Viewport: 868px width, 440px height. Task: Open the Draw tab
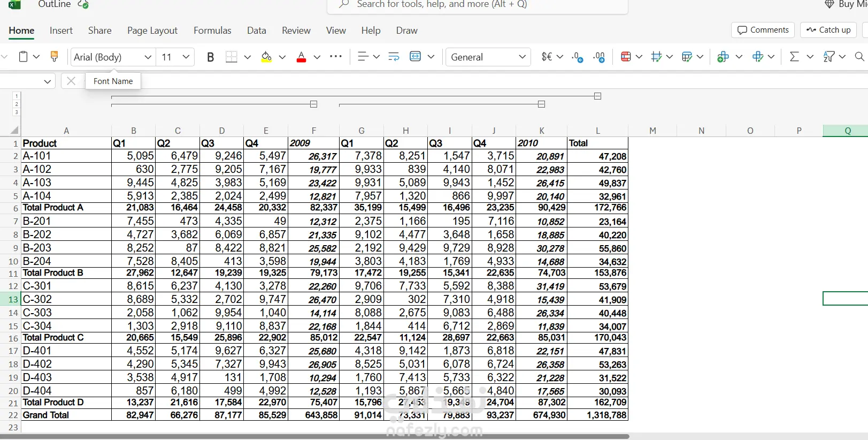point(407,31)
